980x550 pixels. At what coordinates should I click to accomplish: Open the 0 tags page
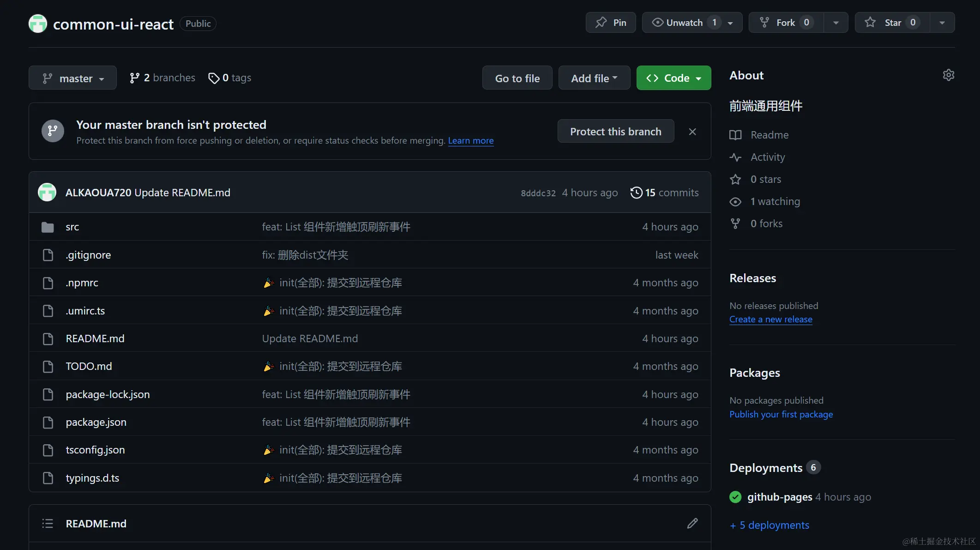[229, 78]
